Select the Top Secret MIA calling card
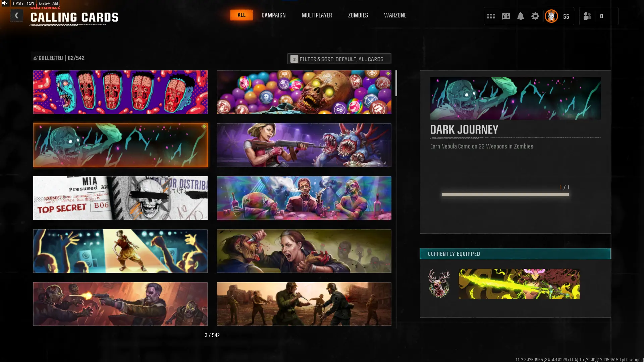 coord(120,198)
